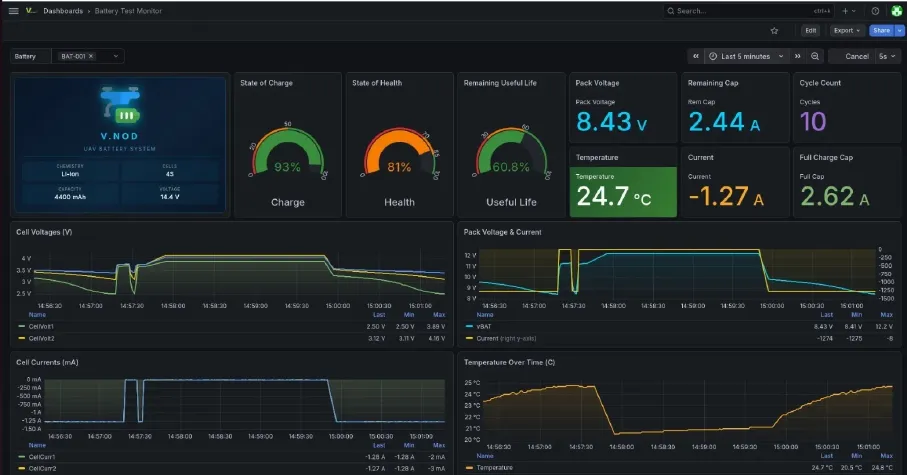
Task: Go to Dashboards breadcrumb
Action: [x=63, y=11]
